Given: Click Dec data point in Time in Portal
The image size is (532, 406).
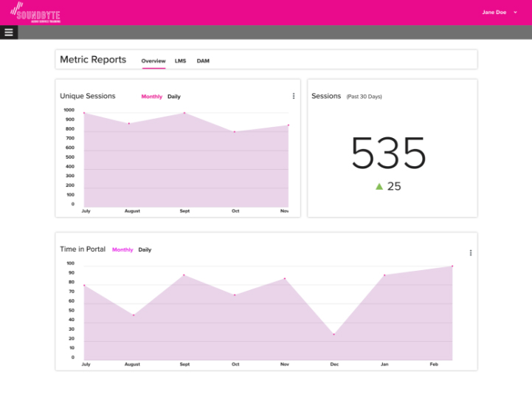Looking at the screenshot, I should pyautogui.click(x=334, y=334).
